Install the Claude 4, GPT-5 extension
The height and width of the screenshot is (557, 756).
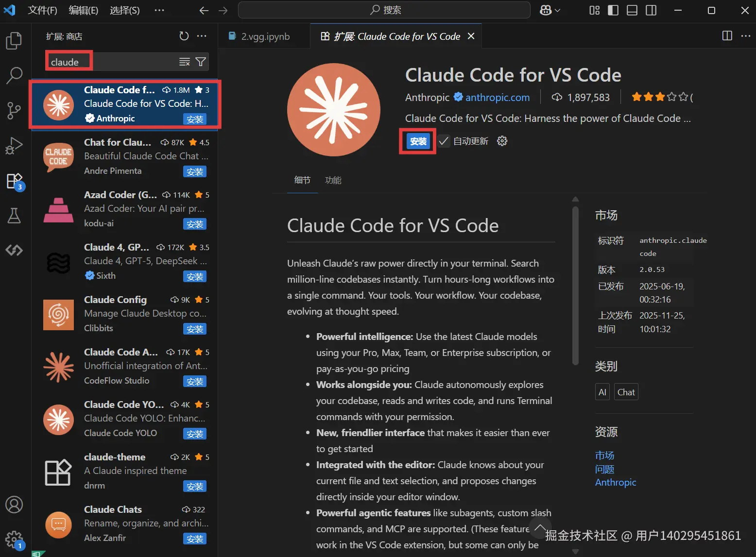[x=195, y=277]
